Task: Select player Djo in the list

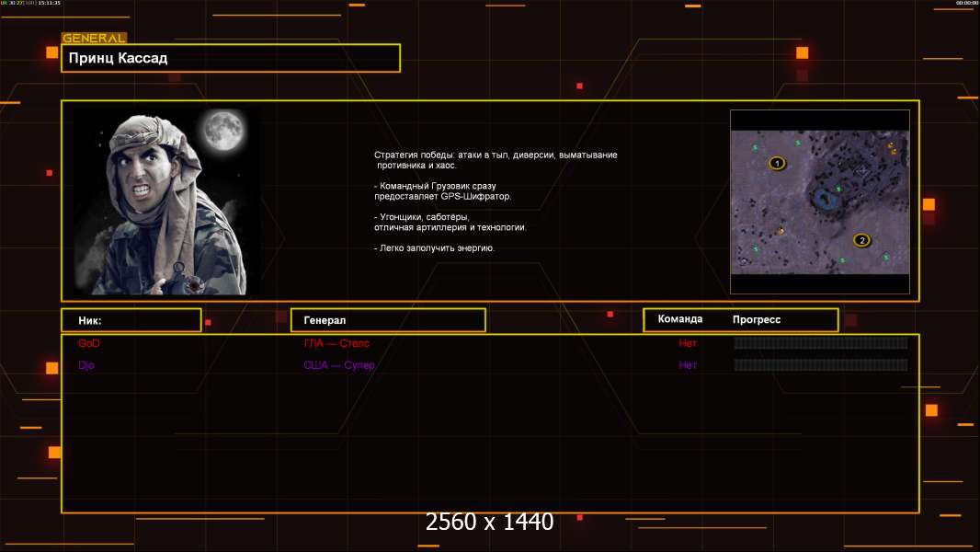Action: (86, 365)
